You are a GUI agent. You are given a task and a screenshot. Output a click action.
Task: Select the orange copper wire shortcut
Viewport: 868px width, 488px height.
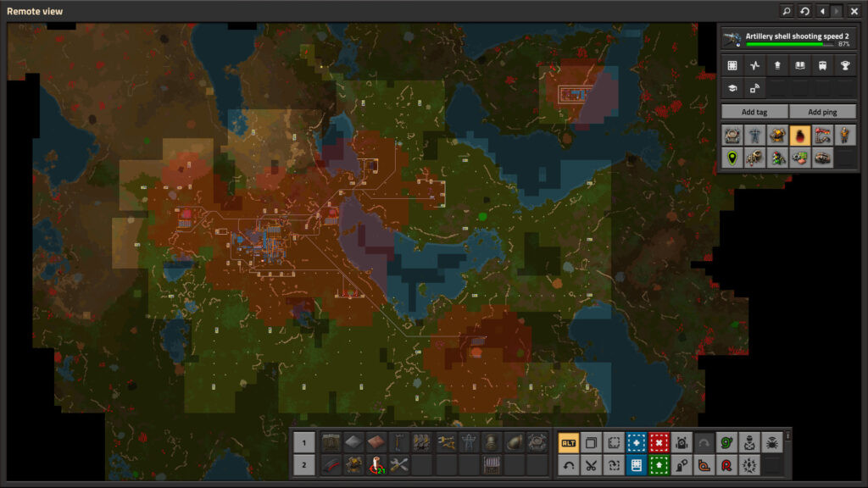pyautogui.click(x=704, y=465)
